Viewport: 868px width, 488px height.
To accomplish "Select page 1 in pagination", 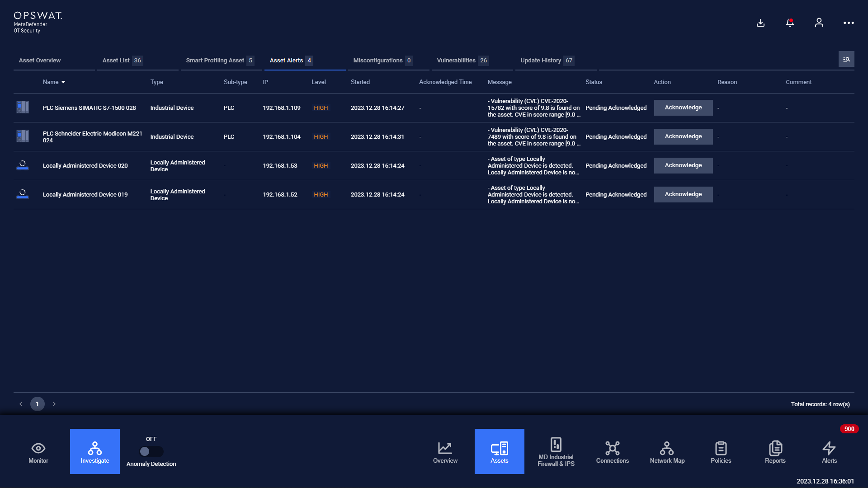I will pos(38,404).
